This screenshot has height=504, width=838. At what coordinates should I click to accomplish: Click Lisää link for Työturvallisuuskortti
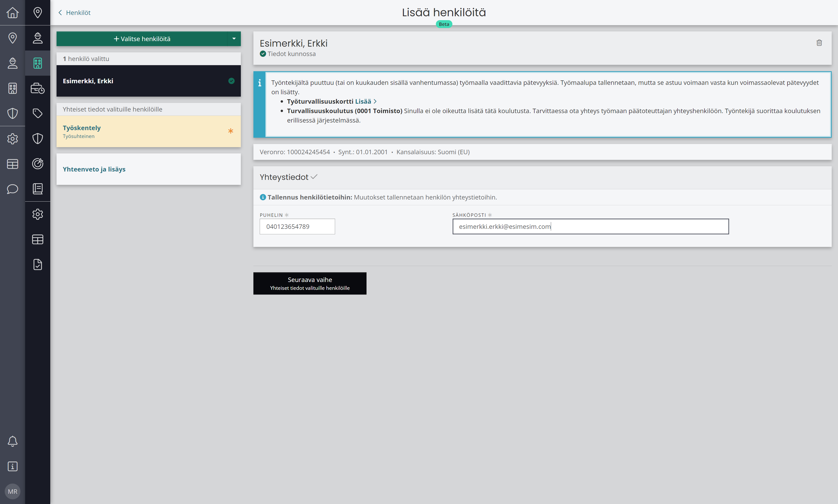click(x=365, y=101)
